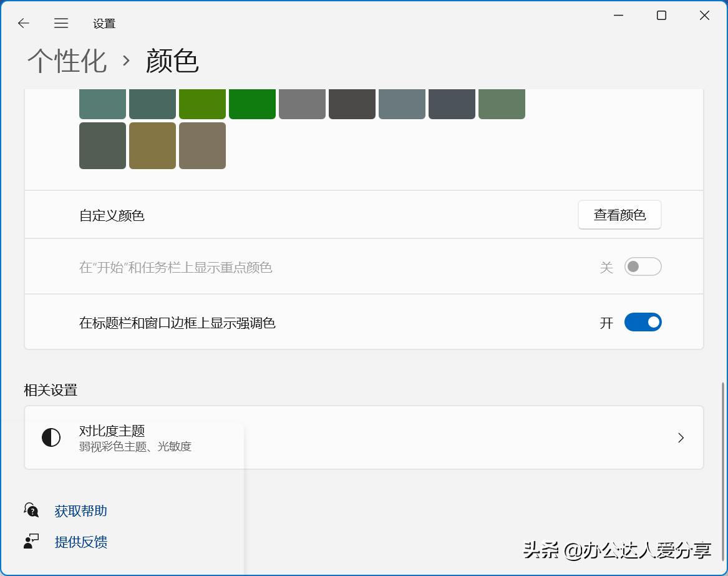Screen dimensions: 728x576
Task: Navigate back with the back arrow
Action: coord(23,23)
